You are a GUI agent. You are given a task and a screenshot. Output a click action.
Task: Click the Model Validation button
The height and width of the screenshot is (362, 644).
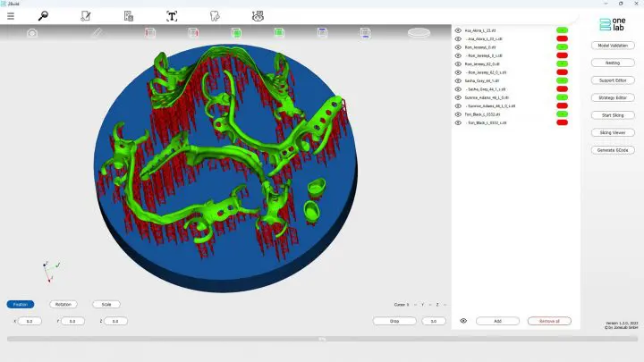pos(612,46)
